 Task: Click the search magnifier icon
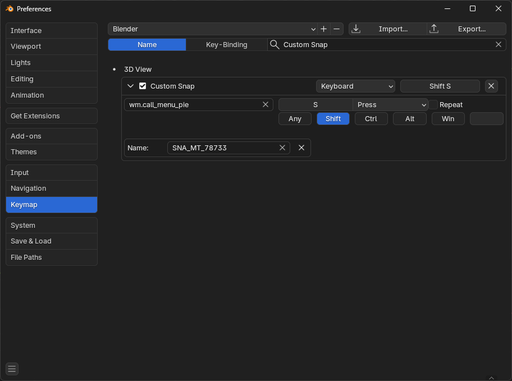pyautogui.click(x=274, y=45)
